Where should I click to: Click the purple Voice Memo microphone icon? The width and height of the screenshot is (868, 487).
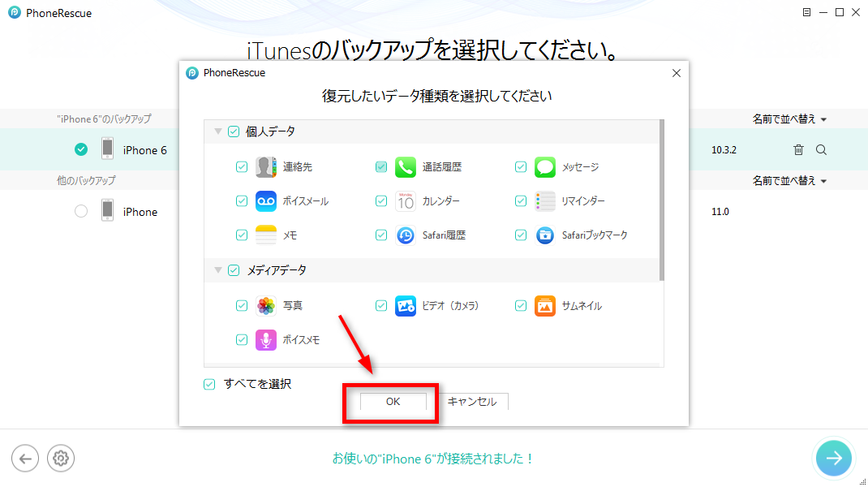[x=266, y=339]
